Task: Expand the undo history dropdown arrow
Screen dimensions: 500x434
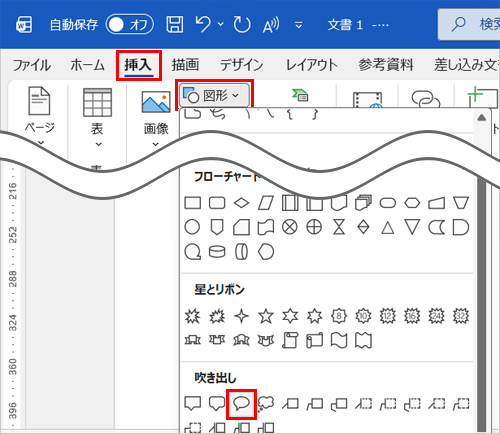Action: [x=221, y=25]
